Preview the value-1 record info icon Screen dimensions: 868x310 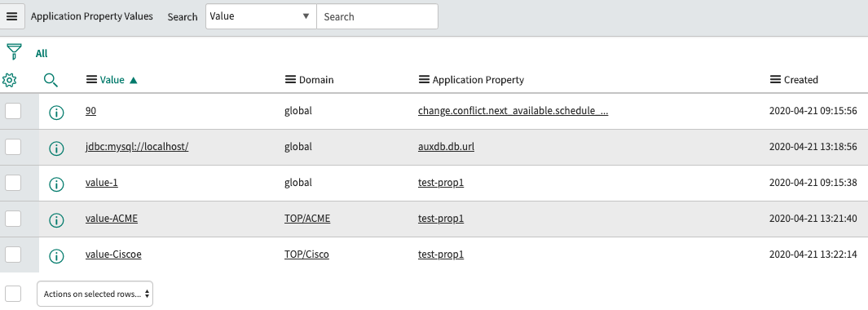tap(56, 184)
